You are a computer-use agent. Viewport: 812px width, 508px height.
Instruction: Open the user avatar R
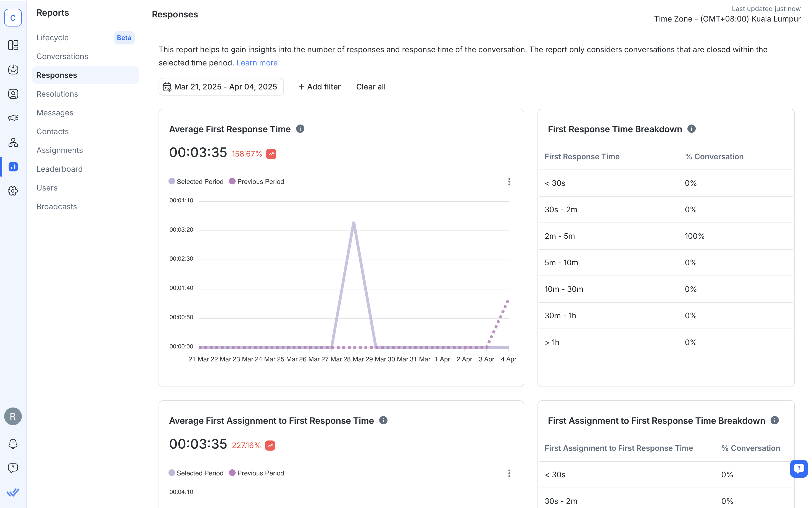(x=13, y=417)
